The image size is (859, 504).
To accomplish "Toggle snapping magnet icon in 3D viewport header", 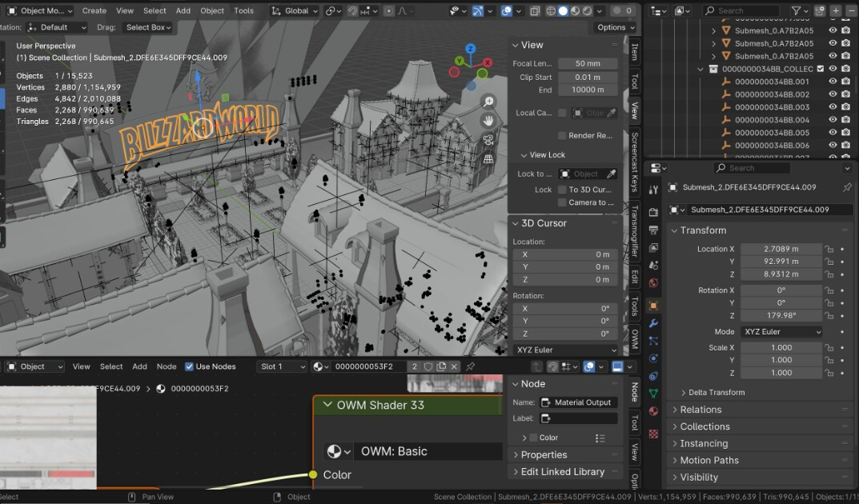I will 353,11.
